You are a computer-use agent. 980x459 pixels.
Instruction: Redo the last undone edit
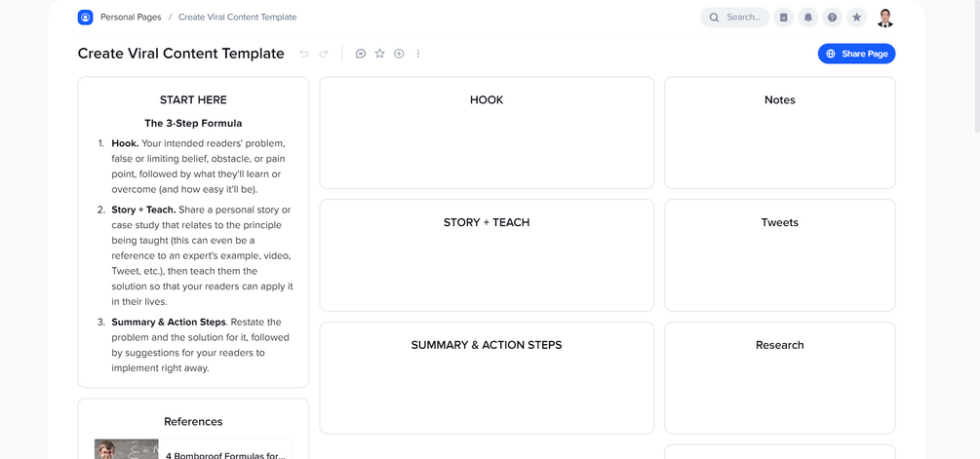coord(324,54)
